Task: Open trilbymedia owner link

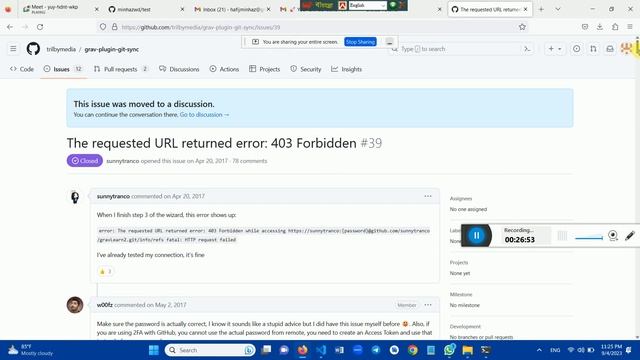Action: pyautogui.click(x=61, y=49)
